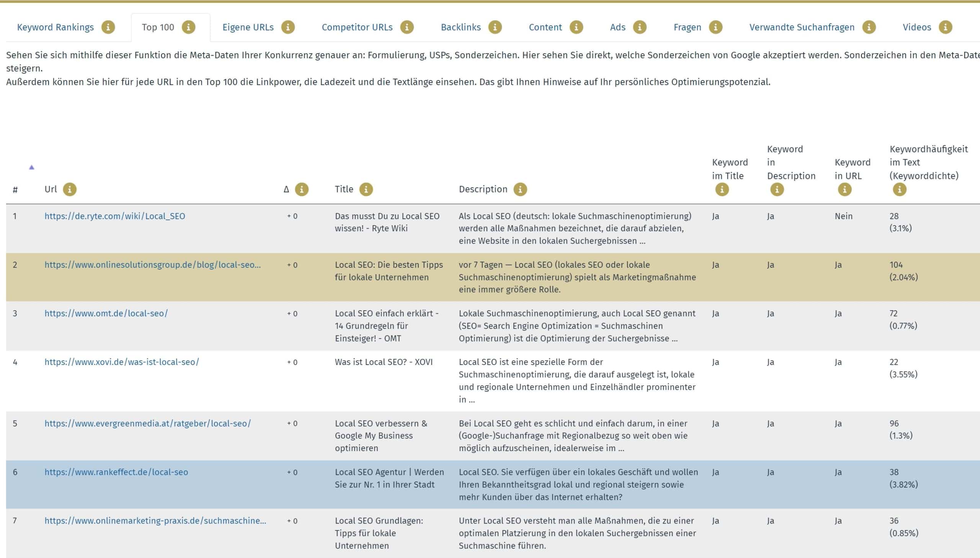Click info icon beside Competitor URLs tab

(407, 27)
